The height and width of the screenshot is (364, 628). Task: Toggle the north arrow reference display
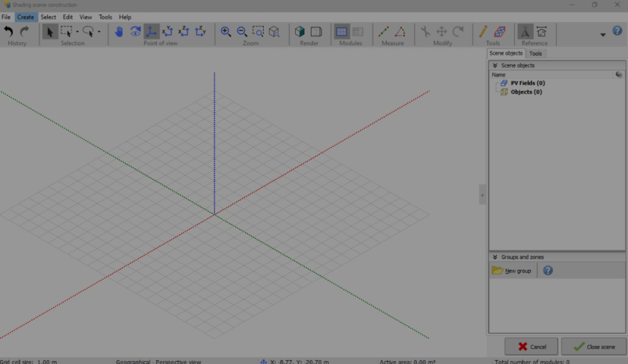(x=525, y=31)
